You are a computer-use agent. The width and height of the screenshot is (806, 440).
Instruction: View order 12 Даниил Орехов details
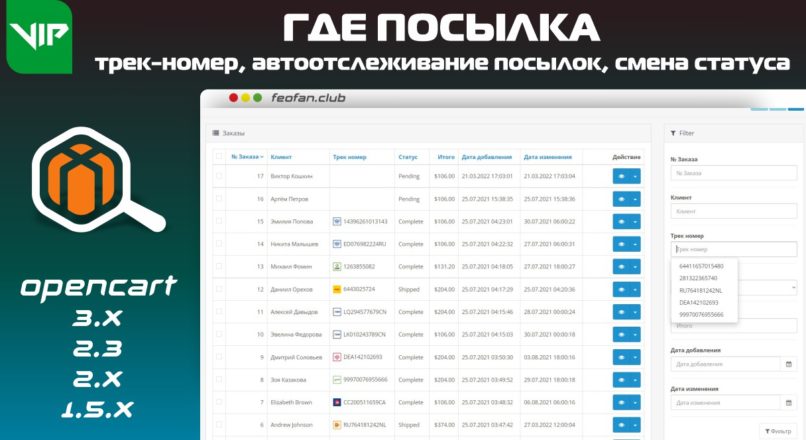(621, 289)
